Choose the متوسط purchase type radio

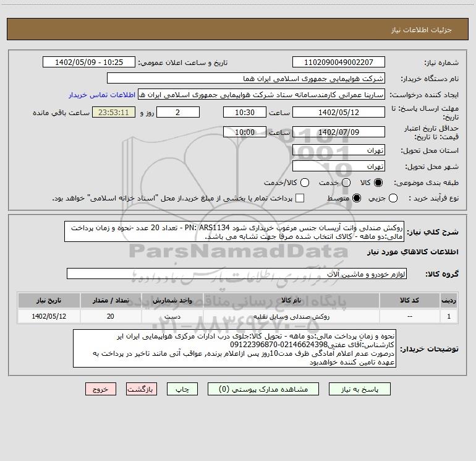point(357,198)
